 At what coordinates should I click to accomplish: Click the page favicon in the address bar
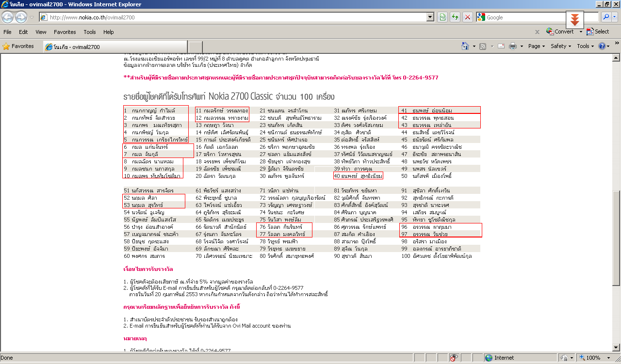(44, 17)
